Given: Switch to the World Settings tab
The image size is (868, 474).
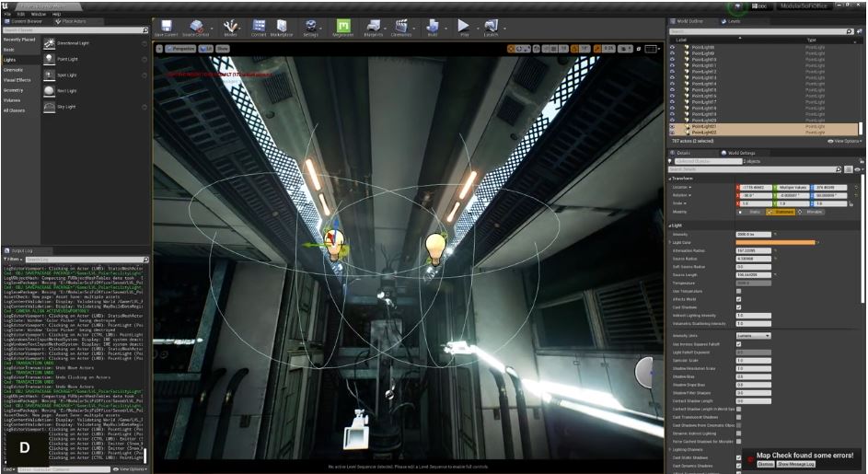Looking at the screenshot, I should 740,153.
